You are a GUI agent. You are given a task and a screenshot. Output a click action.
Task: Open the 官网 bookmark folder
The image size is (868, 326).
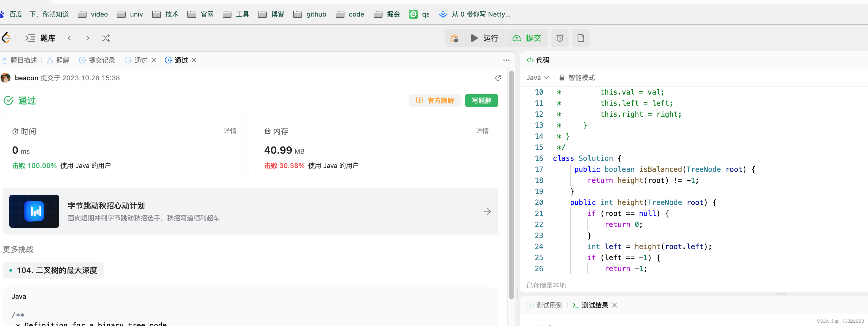[201, 14]
